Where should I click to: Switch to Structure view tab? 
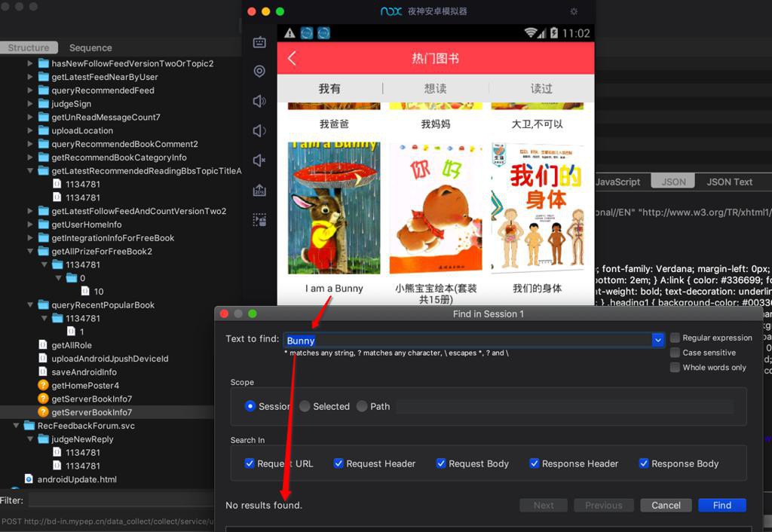pos(29,47)
